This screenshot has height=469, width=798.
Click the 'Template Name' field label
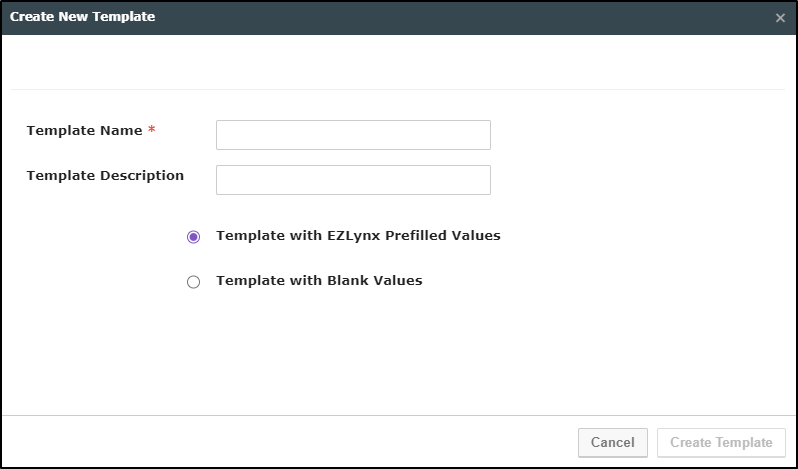tap(84, 131)
